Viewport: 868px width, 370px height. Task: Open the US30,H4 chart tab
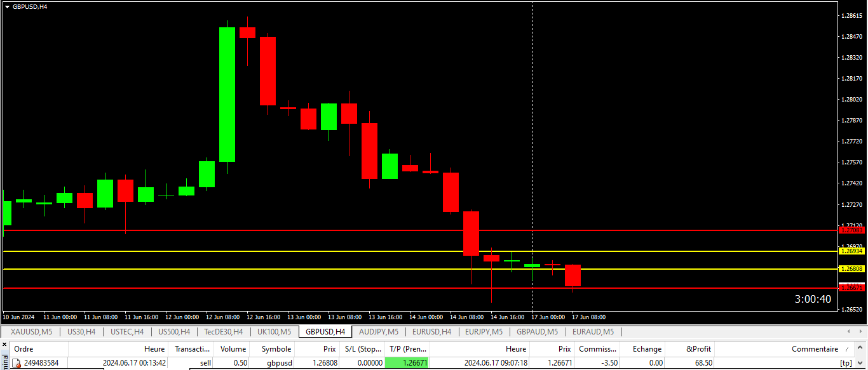point(81,332)
